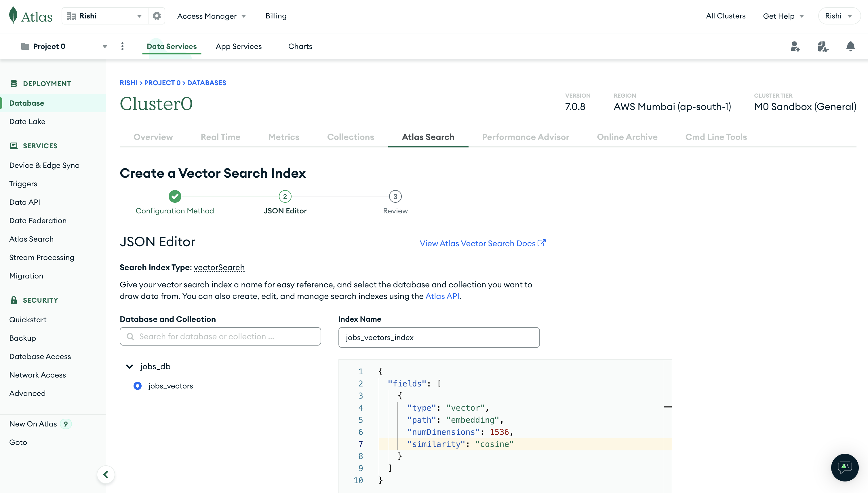Open Atlas Search in the sidebar
This screenshot has height=493, width=868.
pyautogui.click(x=31, y=239)
